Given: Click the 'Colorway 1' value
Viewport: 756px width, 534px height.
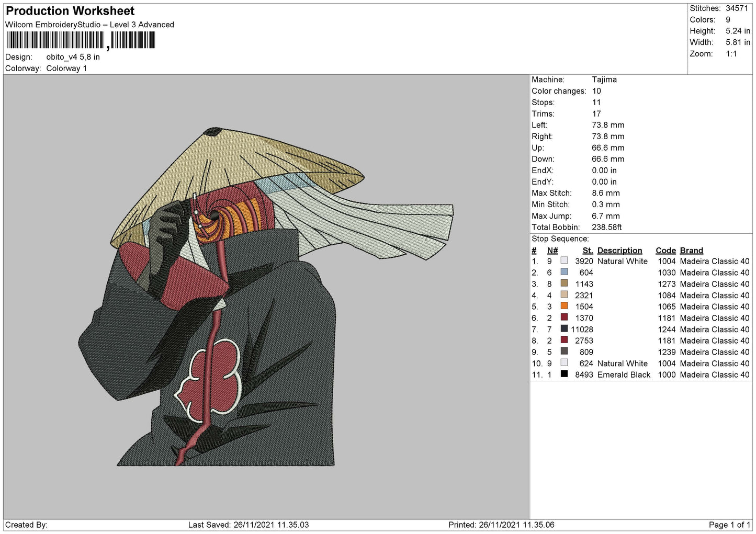Looking at the screenshot, I should click(66, 69).
